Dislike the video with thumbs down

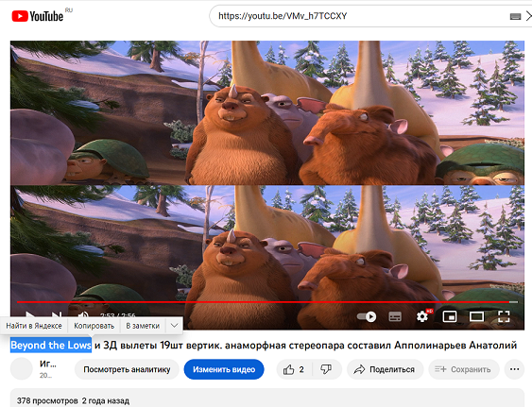tap(326, 369)
